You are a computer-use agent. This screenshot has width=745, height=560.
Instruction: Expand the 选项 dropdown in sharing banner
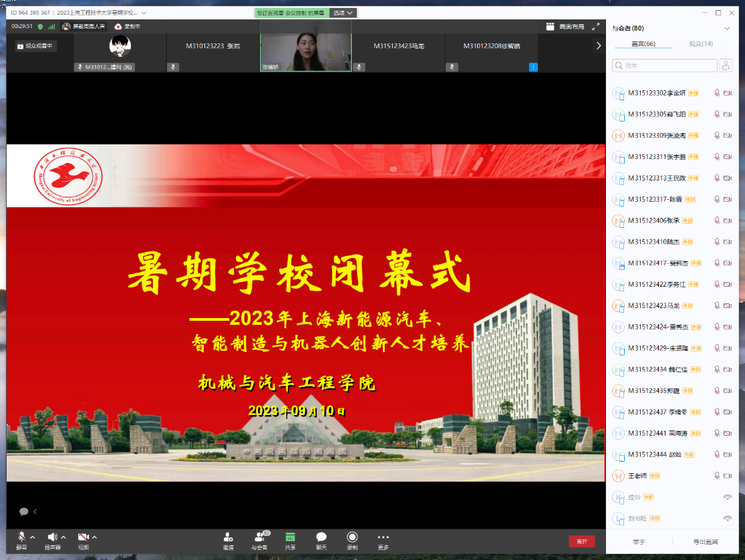click(x=343, y=13)
